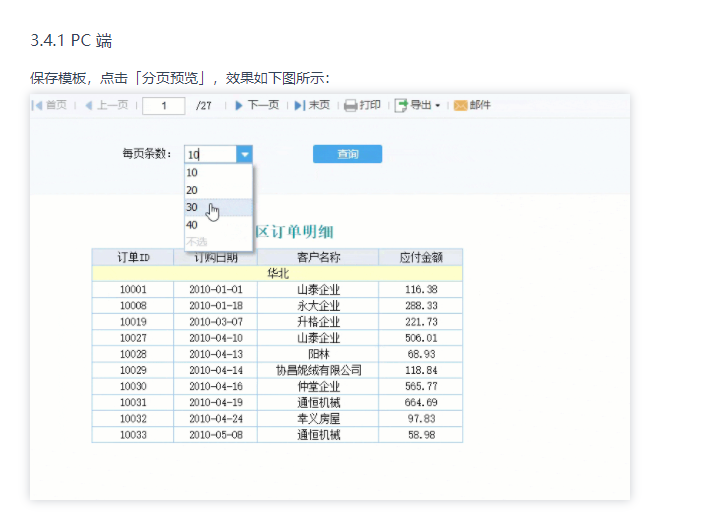Click the first page (首页) icon
The width and height of the screenshot is (718, 516).
[38, 105]
